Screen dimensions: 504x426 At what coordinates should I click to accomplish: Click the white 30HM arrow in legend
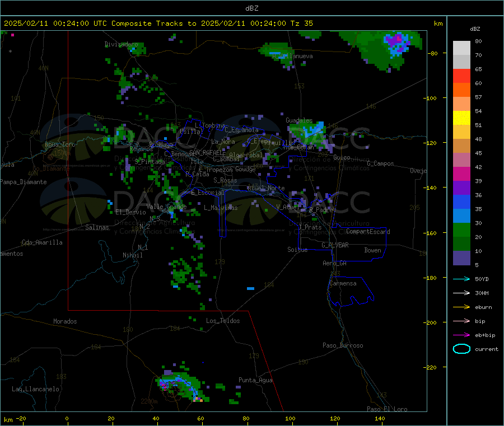(461, 293)
